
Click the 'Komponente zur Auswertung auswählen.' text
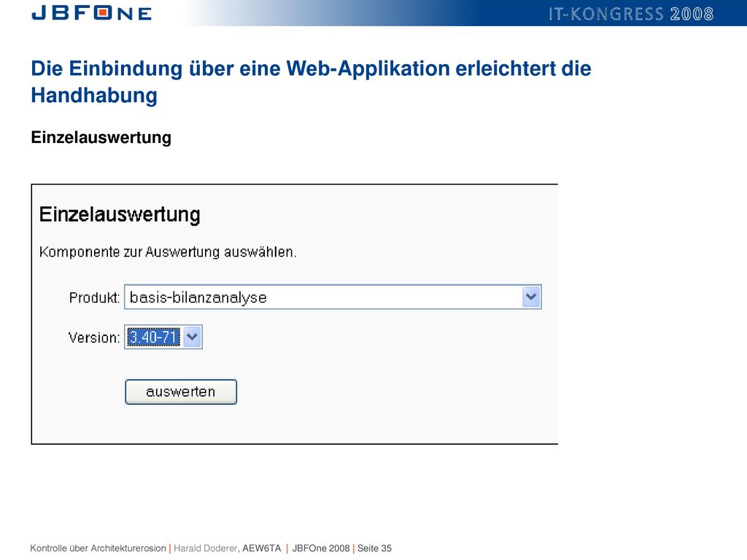(168, 252)
